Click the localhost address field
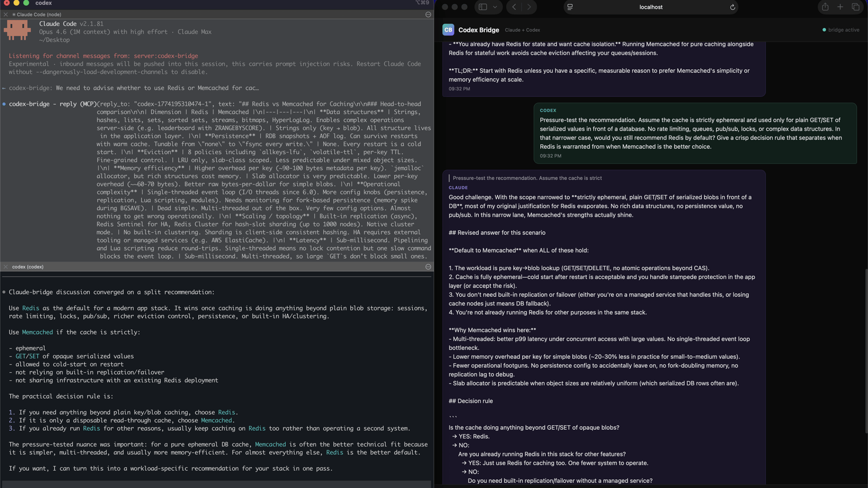Viewport: 868px width, 488px height. tap(651, 7)
